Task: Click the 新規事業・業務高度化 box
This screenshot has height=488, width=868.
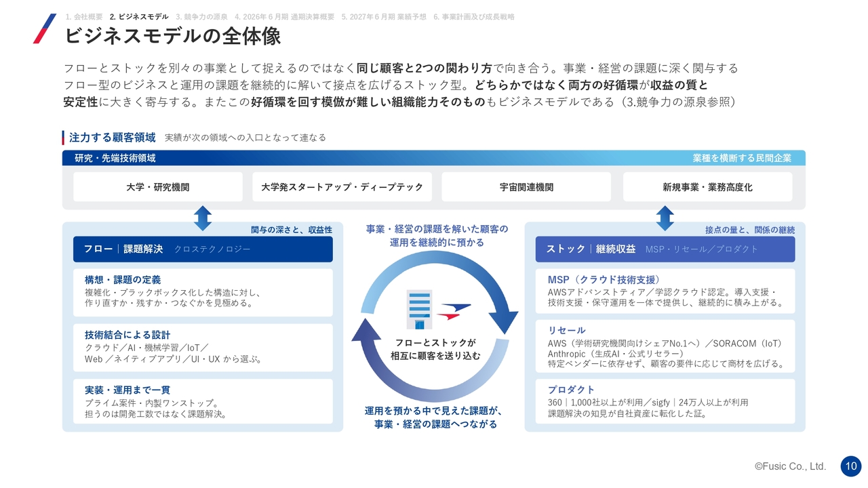Action: tap(707, 187)
